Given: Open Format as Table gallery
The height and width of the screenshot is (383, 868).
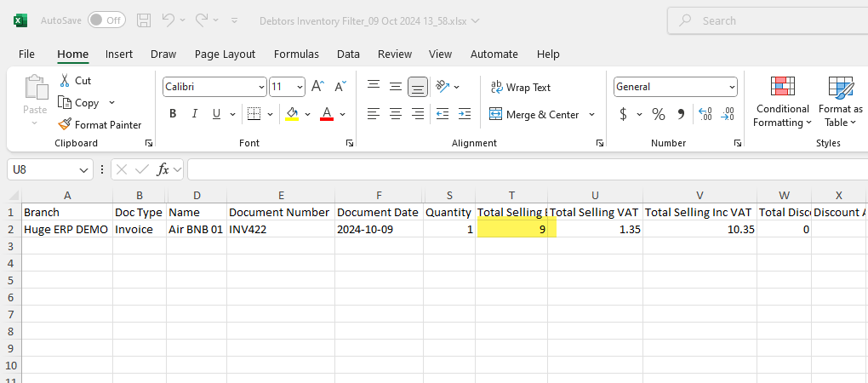Looking at the screenshot, I should pyautogui.click(x=840, y=102).
